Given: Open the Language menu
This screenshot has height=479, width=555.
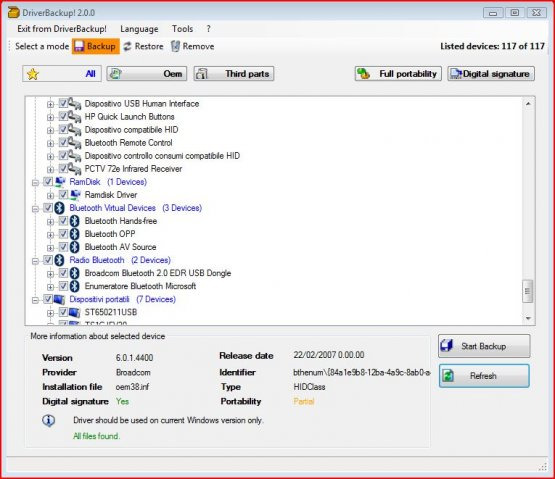Looking at the screenshot, I should point(139,29).
